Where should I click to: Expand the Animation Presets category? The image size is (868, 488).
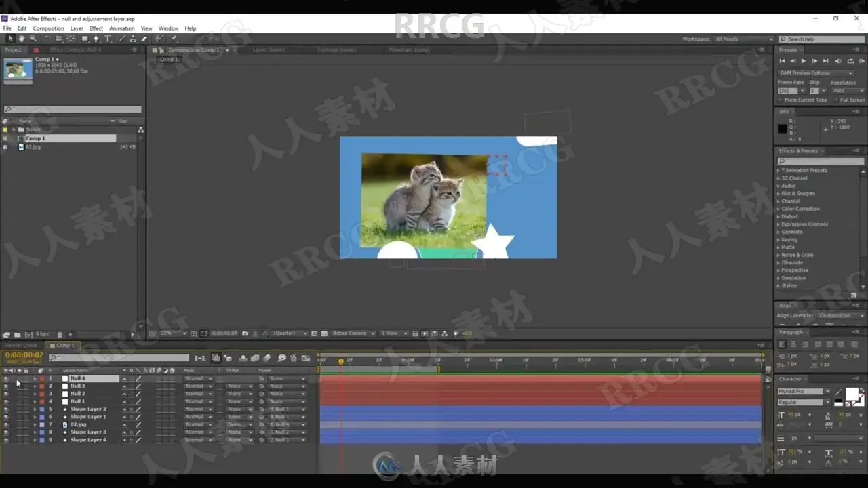778,171
